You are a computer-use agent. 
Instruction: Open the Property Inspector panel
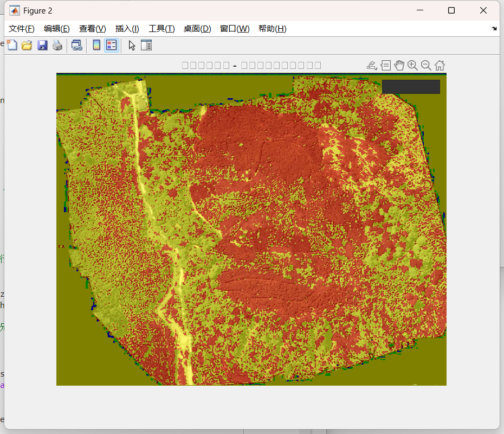(146, 46)
